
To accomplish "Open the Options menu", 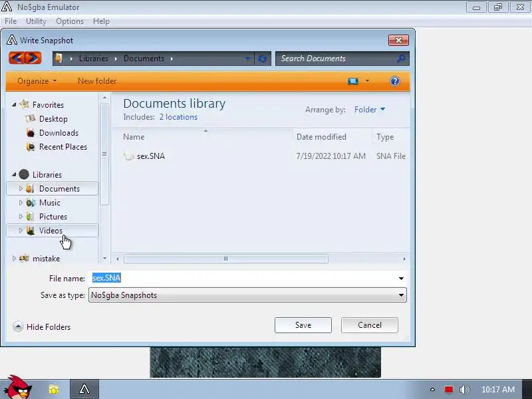I will click(70, 21).
